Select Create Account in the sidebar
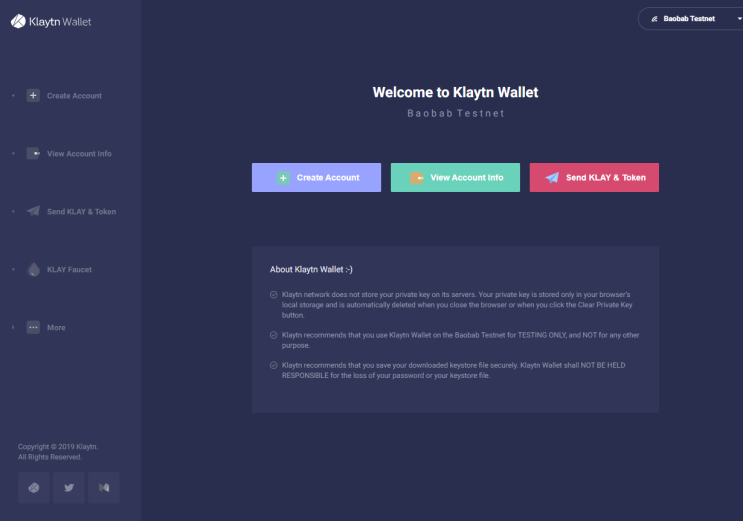This screenshot has width=743, height=521. [x=74, y=96]
